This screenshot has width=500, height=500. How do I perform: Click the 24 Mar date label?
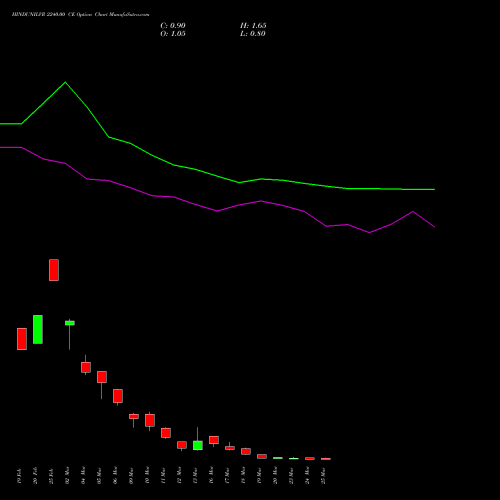307,476
